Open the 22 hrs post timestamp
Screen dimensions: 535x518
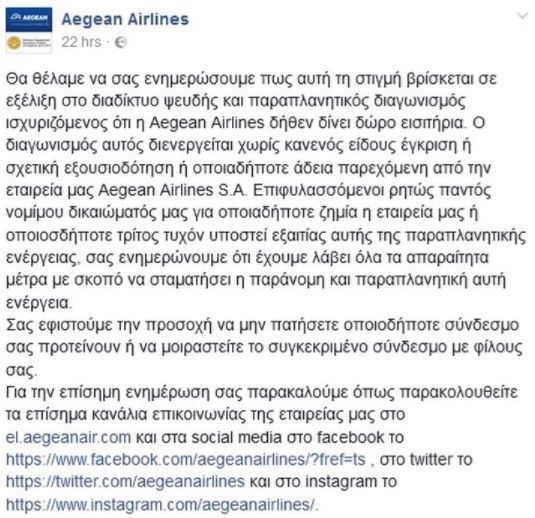[81, 42]
